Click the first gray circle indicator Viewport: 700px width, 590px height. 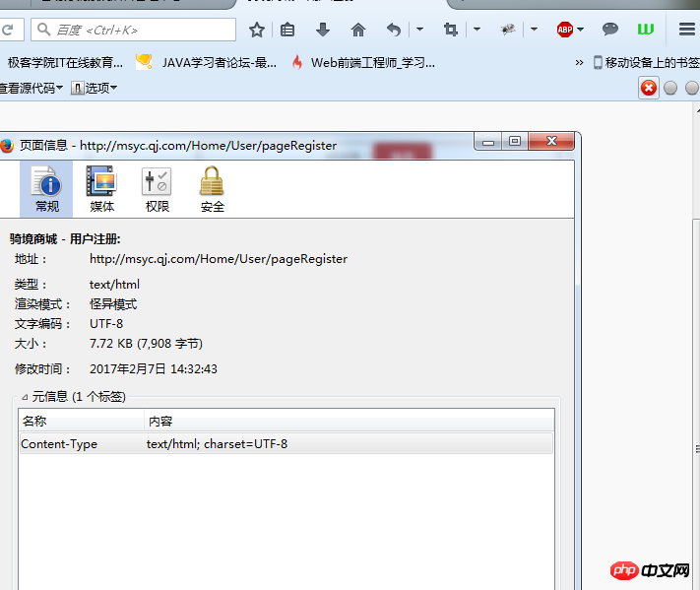click(x=670, y=88)
